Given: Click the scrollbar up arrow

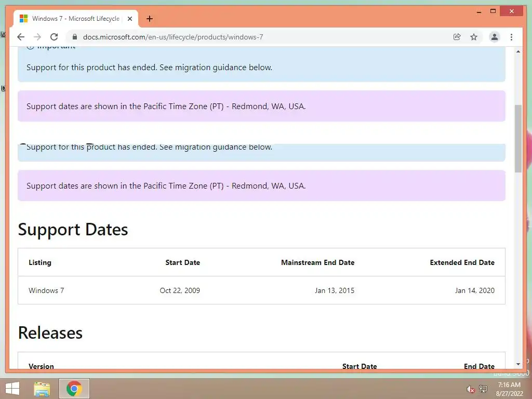Looking at the screenshot, I should point(518,51).
